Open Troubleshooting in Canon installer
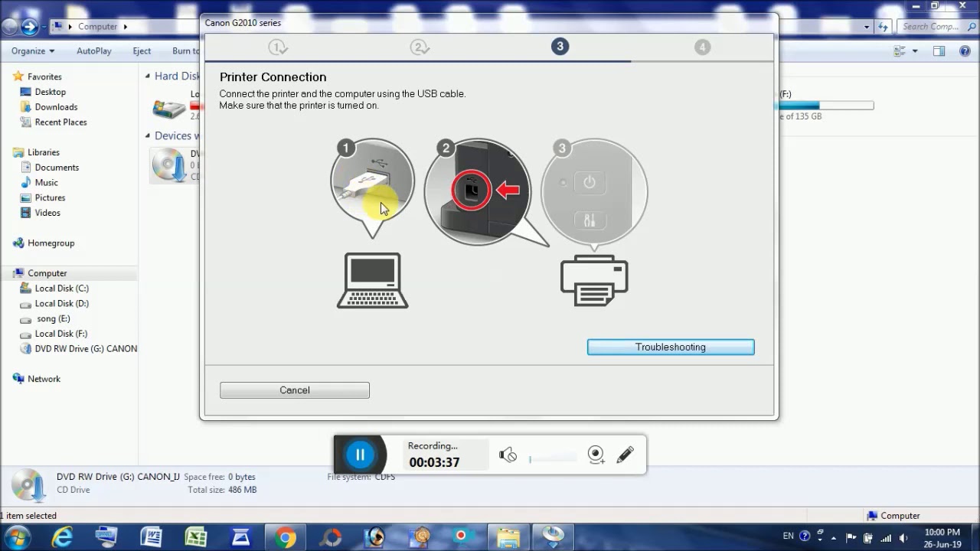The image size is (980, 551). [x=671, y=347]
